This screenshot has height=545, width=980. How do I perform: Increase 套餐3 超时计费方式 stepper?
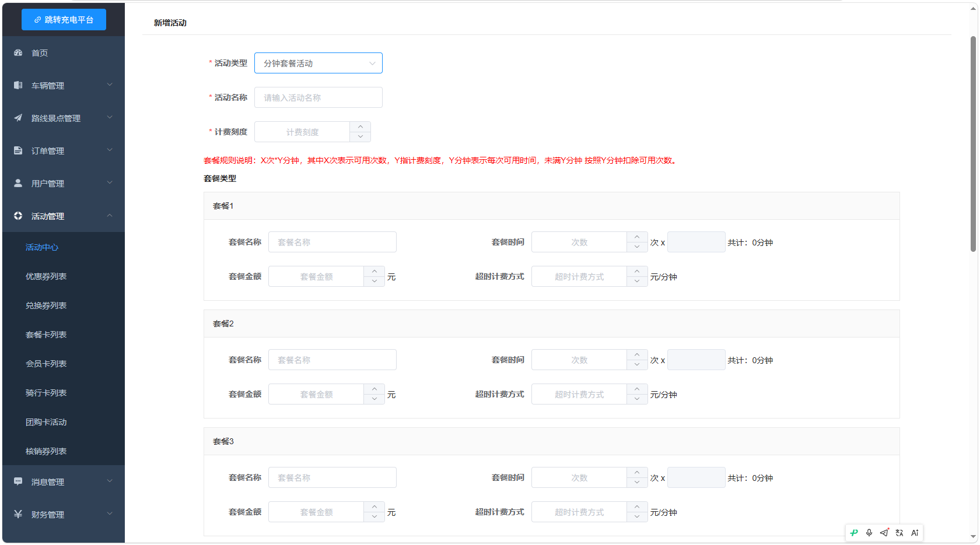point(637,507)
